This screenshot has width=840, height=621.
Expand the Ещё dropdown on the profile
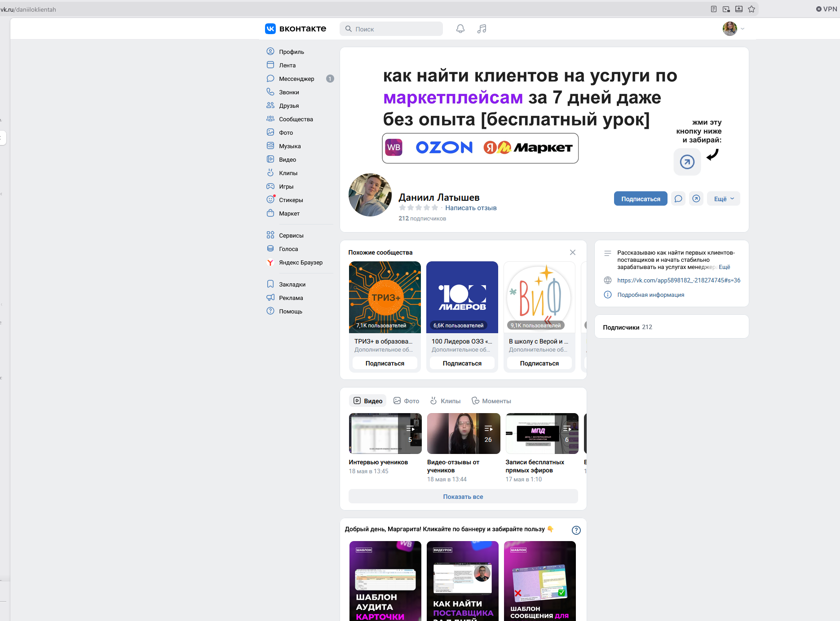[x=724, y=199]
